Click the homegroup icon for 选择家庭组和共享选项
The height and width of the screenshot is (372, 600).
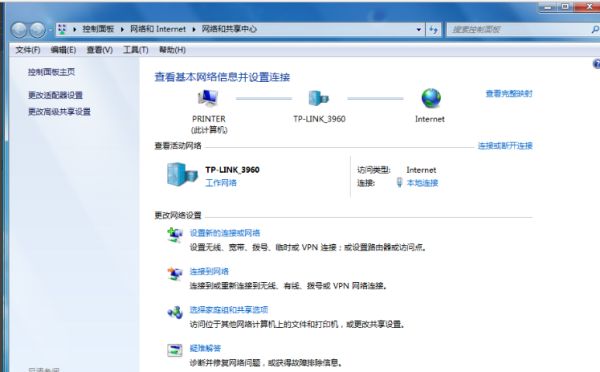175,312
